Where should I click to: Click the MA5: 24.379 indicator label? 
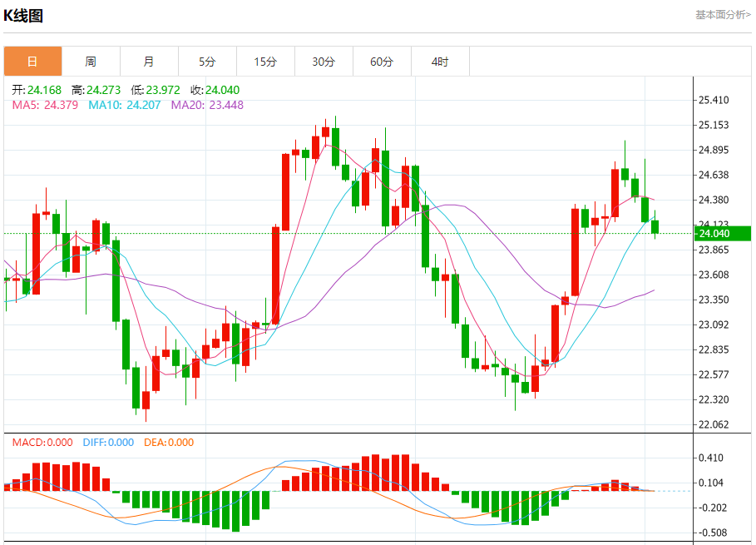pos(45,105)
